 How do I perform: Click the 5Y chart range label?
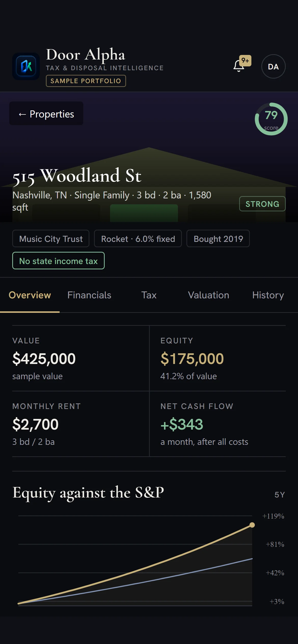280,495
